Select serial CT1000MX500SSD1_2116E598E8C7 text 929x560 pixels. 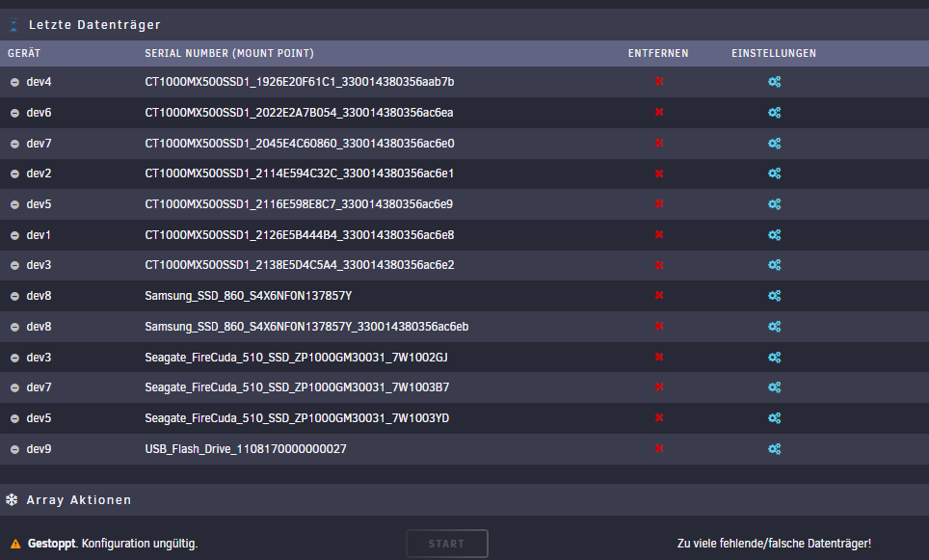click(299, 204)
